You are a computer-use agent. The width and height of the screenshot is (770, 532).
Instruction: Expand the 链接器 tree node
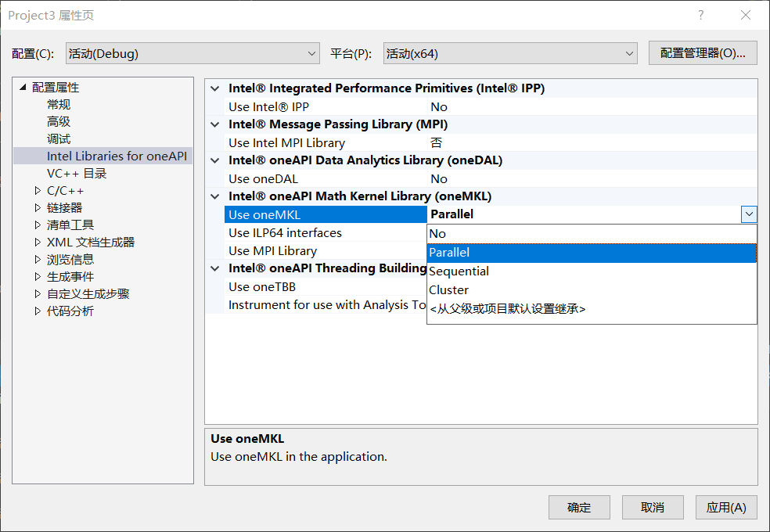coord(38,207)
